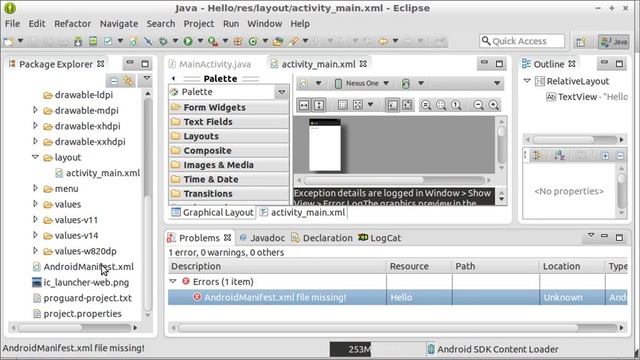640x360 pixels.
Task: Click Zoom to 100% magnifier icon
Action: [x=456, y=105]
